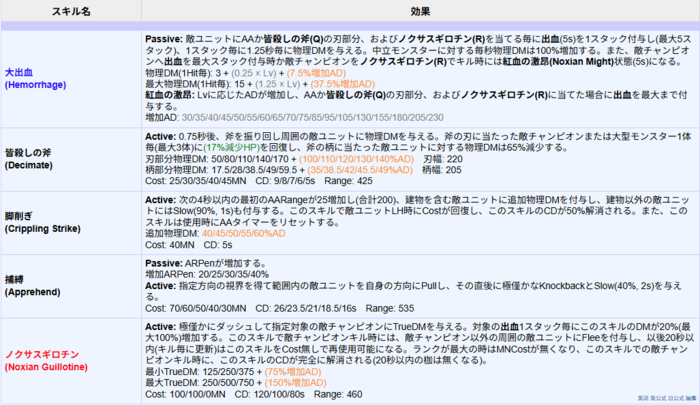
Task: Click Range: 425 in Decimate row
Action: 348,181
